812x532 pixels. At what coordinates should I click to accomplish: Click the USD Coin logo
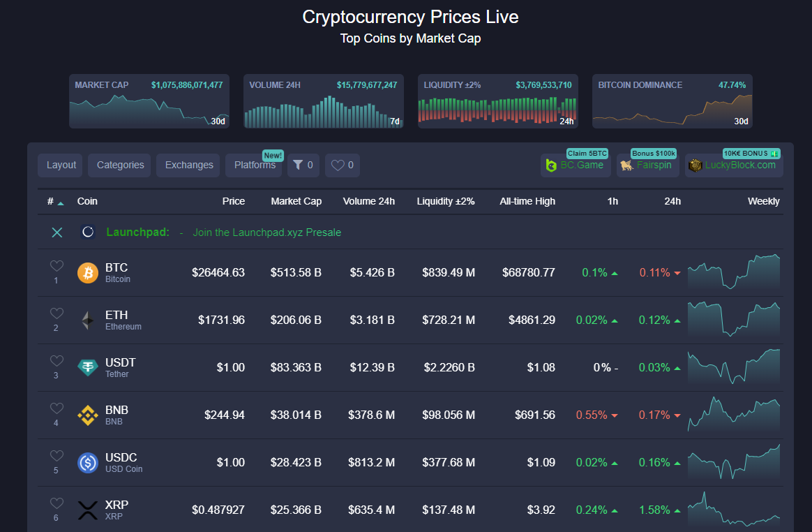point(88,462)
